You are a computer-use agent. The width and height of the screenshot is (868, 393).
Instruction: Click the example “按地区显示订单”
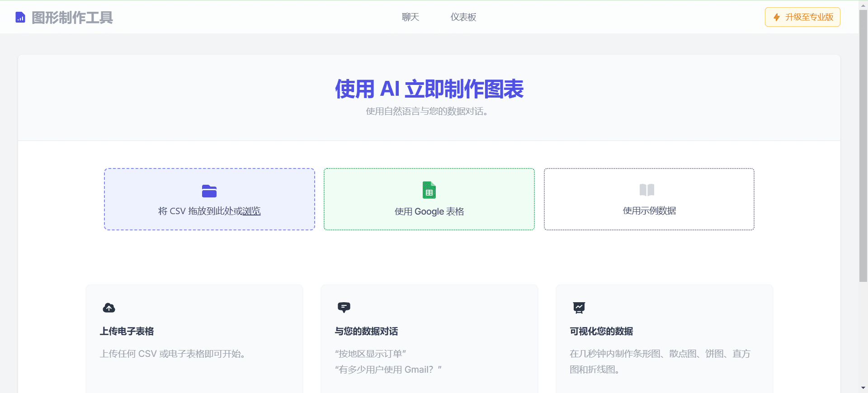(371, 354)
